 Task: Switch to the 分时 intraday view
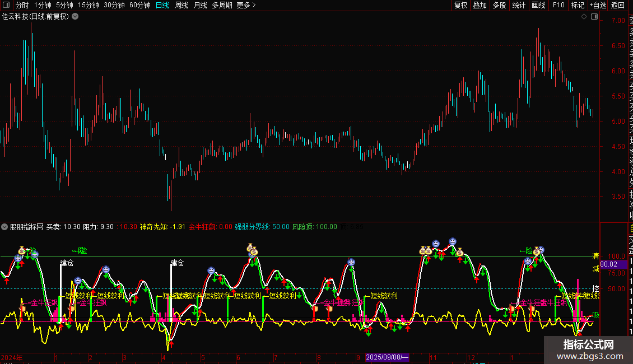(x=22, y=5)
